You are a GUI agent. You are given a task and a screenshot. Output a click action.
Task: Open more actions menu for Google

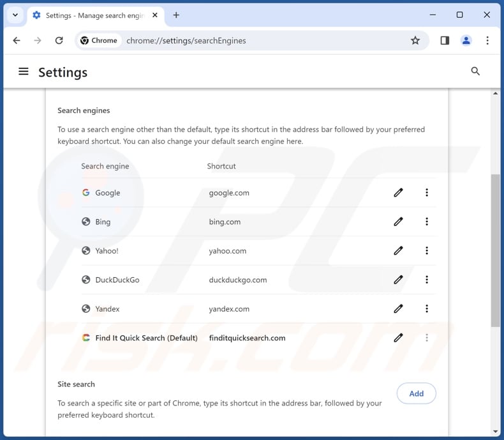[427, 193]
